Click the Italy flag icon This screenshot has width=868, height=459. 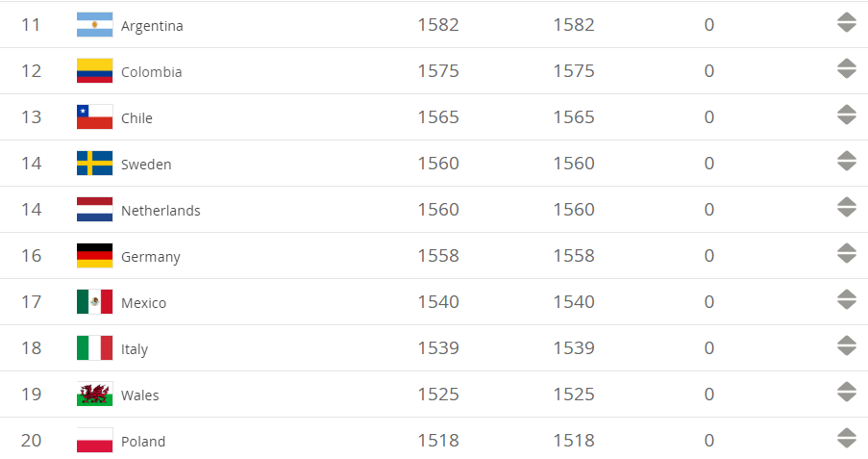94,348
